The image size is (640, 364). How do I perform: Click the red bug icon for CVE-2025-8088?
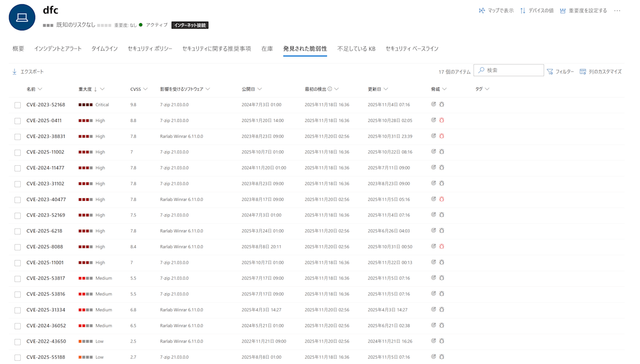(x=442, y=246)
